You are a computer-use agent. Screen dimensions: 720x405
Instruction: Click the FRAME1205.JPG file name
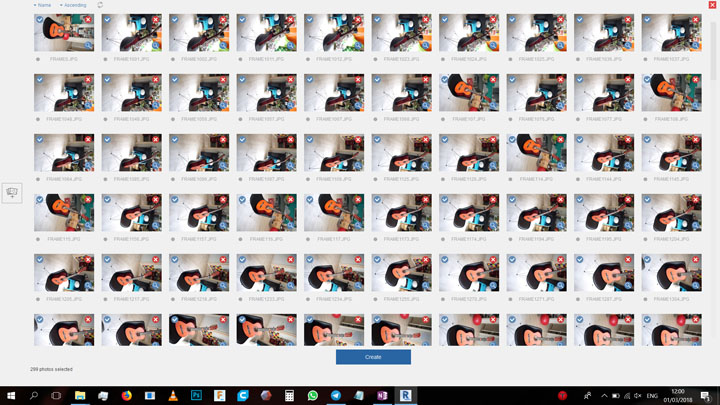click(x=64, y=299)
